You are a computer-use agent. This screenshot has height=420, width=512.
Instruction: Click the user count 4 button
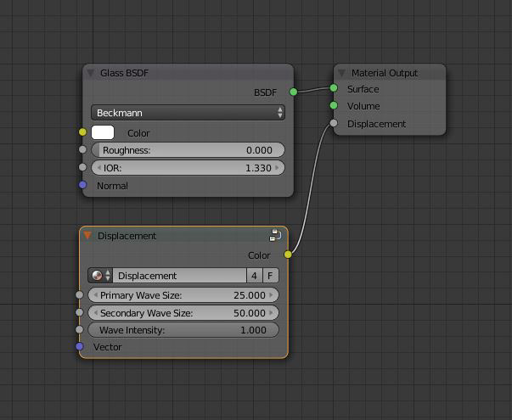[x=254, y=276]
